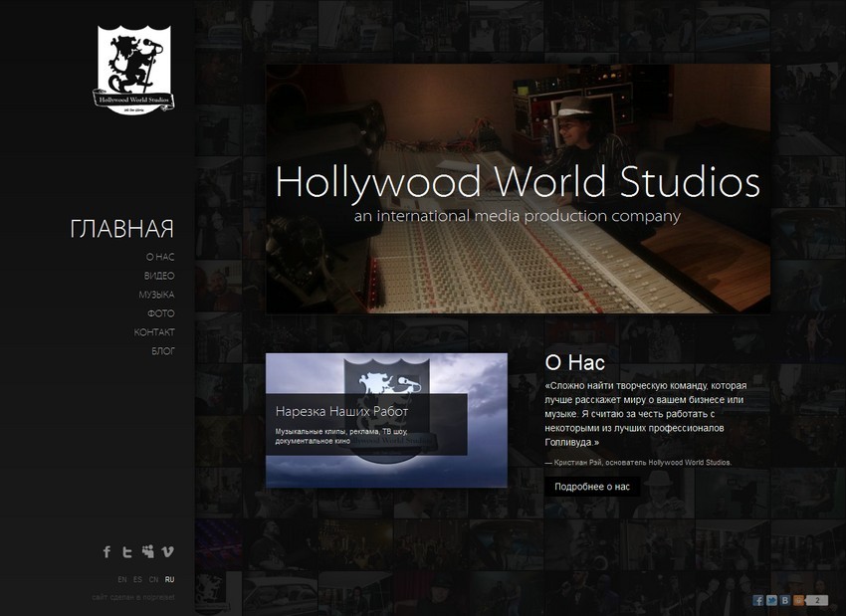Switch the site language to ES
This screenshot has width=846, height=616.
tap(137, 578)
